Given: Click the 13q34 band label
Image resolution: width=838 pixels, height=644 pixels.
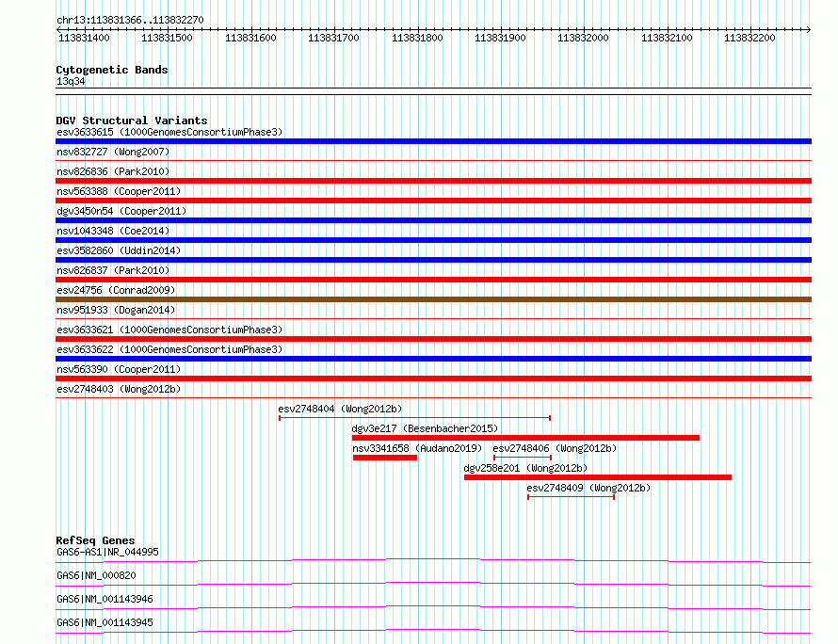Looking at the screenshot, I should [71, 81].
